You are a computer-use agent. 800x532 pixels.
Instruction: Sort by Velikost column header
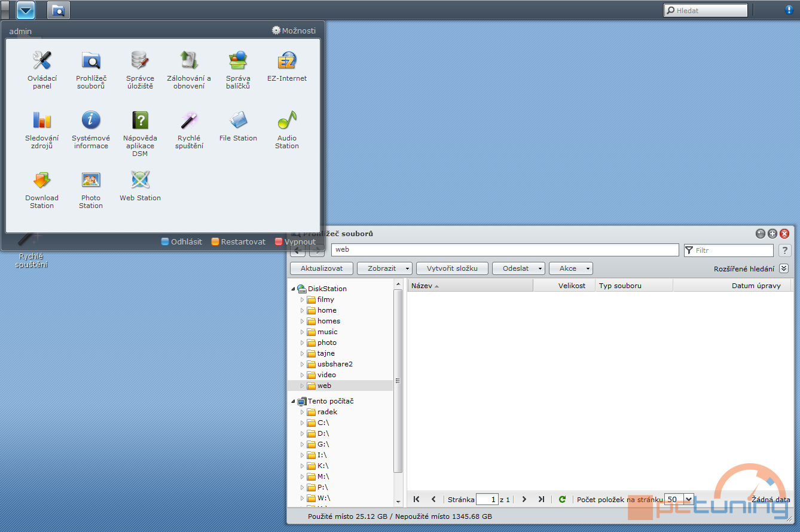pyautogui.click(x=564, y=286)
